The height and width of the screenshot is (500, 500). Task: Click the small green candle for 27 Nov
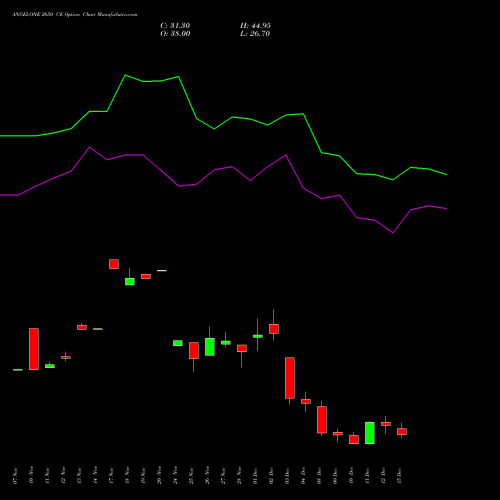pos(226,343)
